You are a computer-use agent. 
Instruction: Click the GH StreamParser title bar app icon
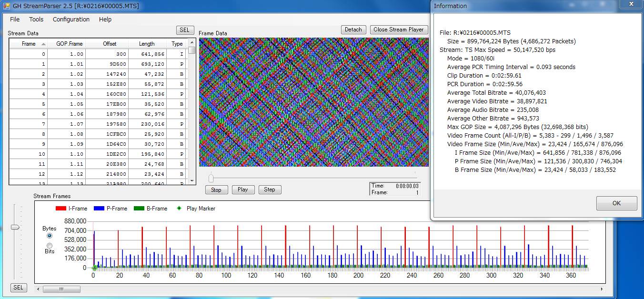(6, 6)
